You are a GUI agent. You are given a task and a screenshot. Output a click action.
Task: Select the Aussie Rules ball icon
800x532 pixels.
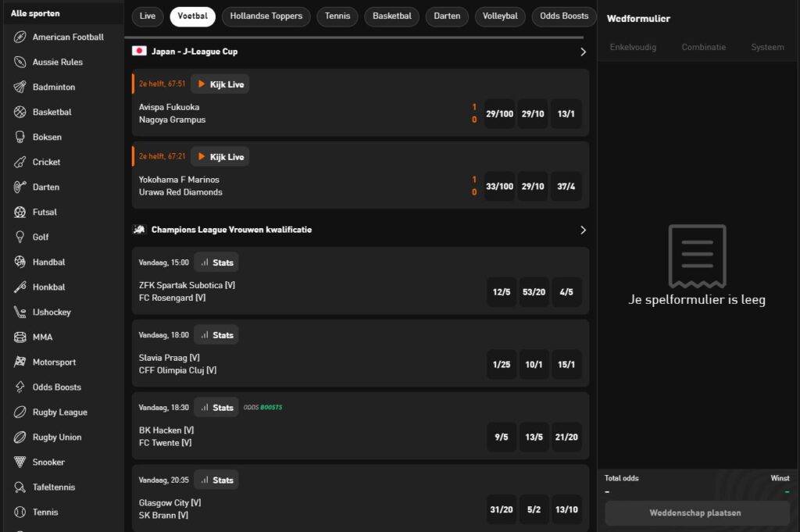coord(20,62)
